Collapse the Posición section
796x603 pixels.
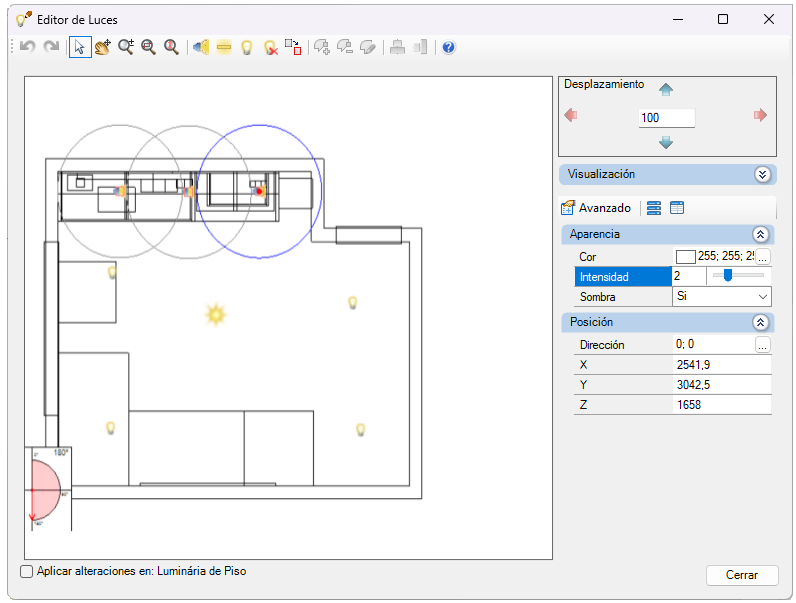coord(760,322)
